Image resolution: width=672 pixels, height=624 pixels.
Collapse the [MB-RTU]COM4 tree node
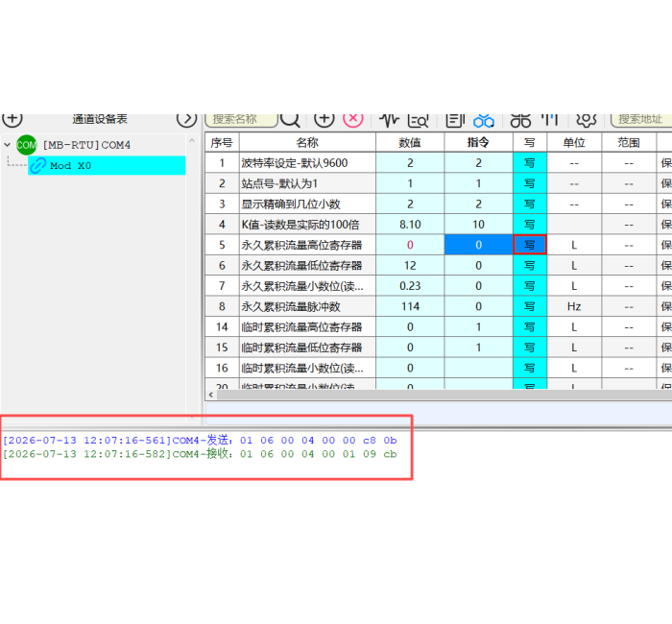(7, 145)
